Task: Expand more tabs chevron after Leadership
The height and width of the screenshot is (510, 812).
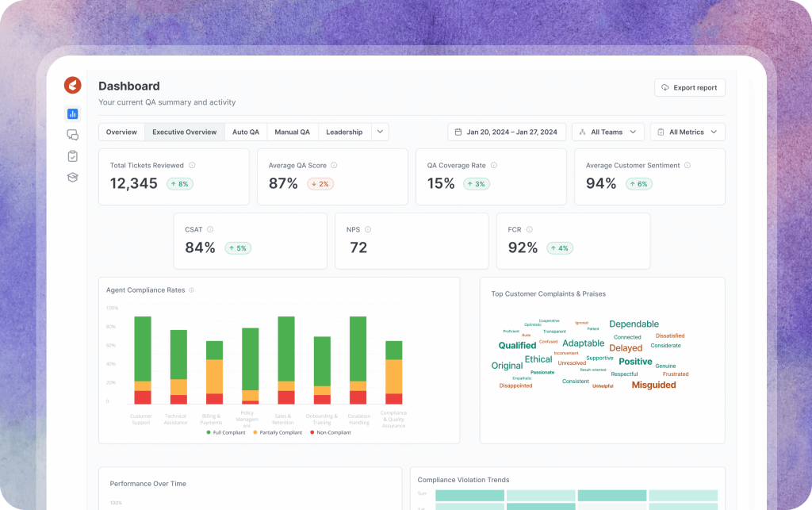Action: coord(380,132)
